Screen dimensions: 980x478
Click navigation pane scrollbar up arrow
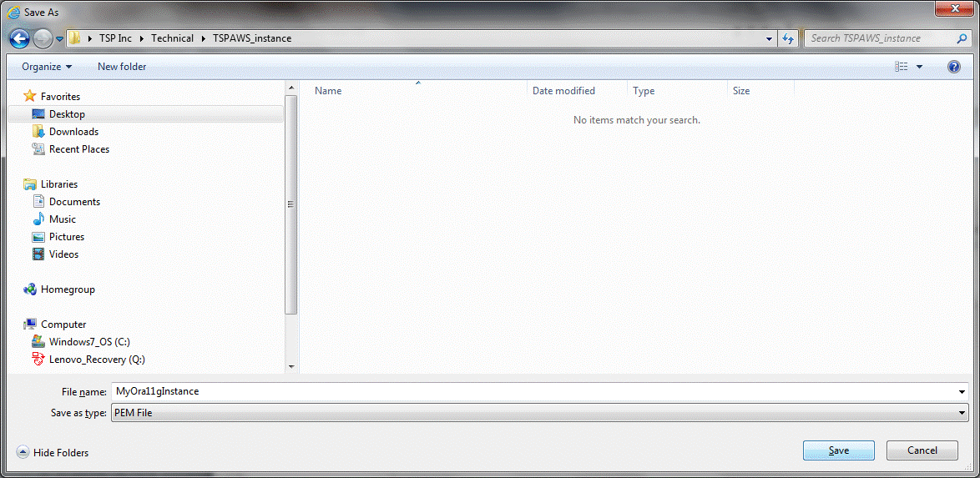coord(290,87)
